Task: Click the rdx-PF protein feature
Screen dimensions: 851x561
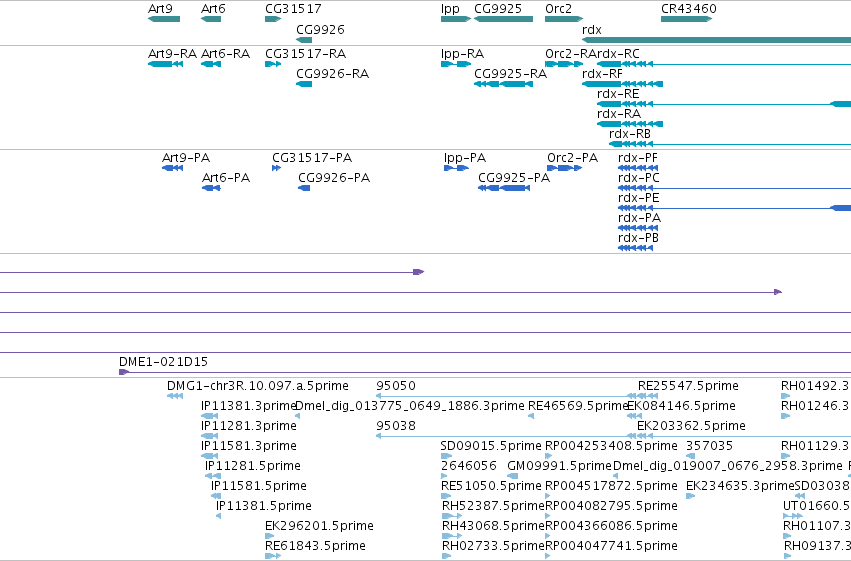Action: 638,168
